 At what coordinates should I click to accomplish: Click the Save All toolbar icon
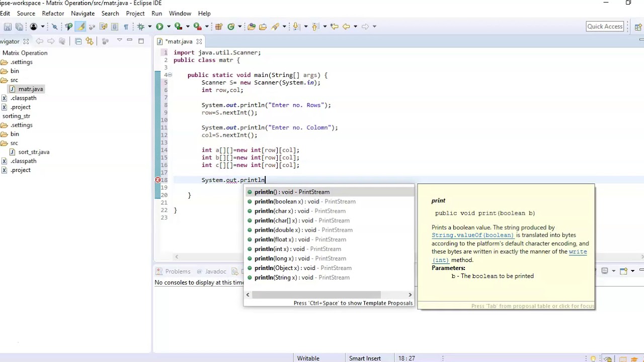[x=19, y=27]
